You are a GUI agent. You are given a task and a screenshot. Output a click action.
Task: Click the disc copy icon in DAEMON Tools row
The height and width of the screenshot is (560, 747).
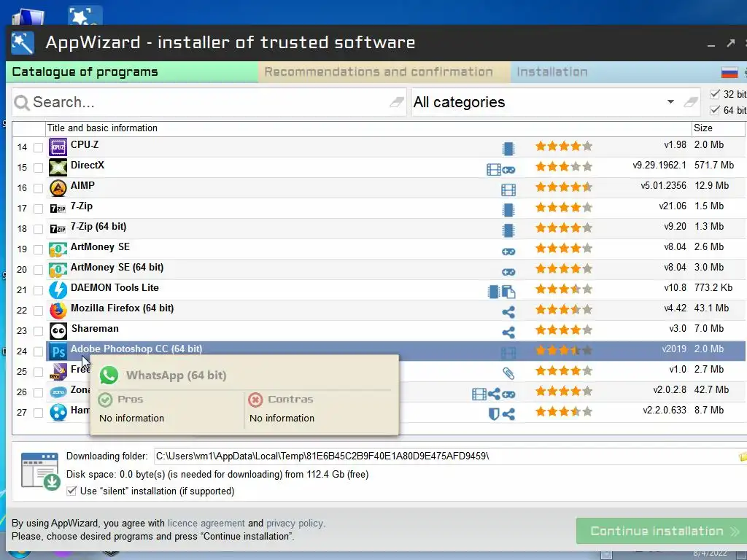coord(508,292)
